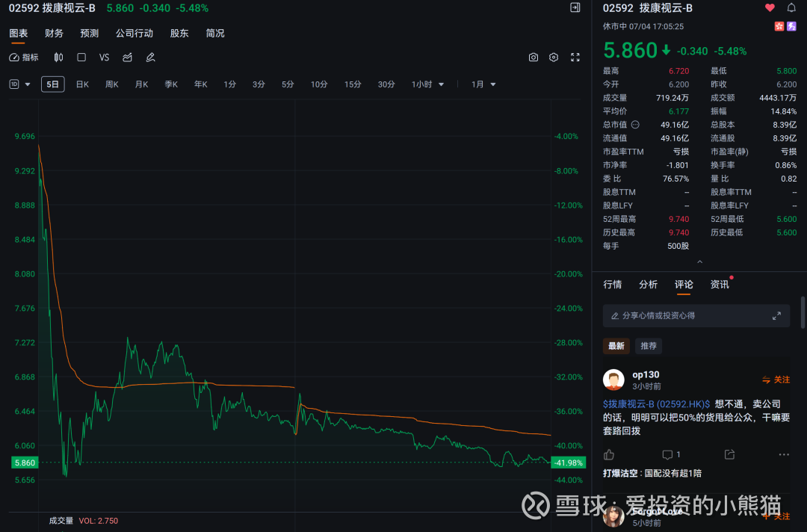Click the 分享心情或投资心得 input field
The image size is (807, 532).
[x=696, y=316]
